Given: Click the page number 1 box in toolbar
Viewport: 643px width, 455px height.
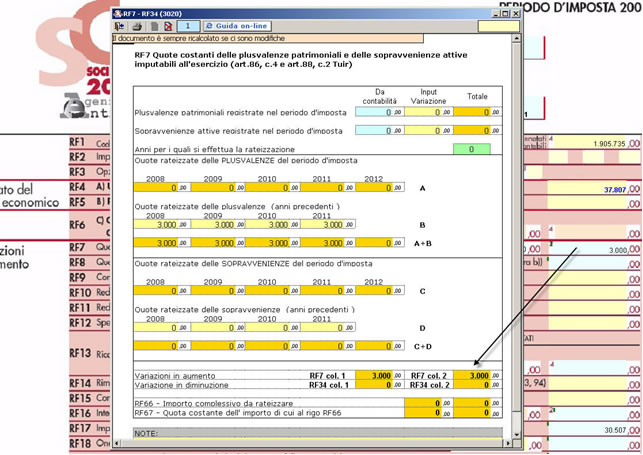Looking at the screenshot, I should pyautogui.click(x=186, y=25).
